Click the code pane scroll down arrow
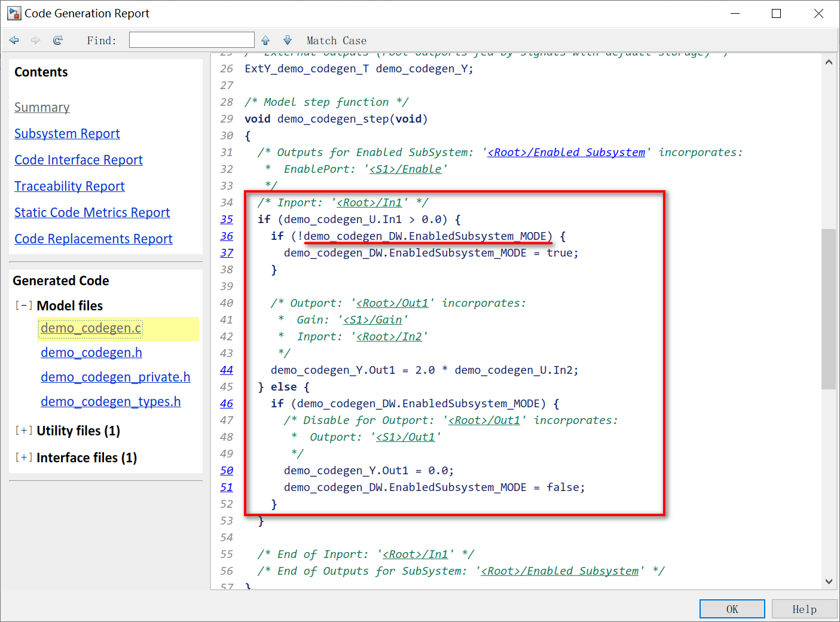 (x=829, y=581)
